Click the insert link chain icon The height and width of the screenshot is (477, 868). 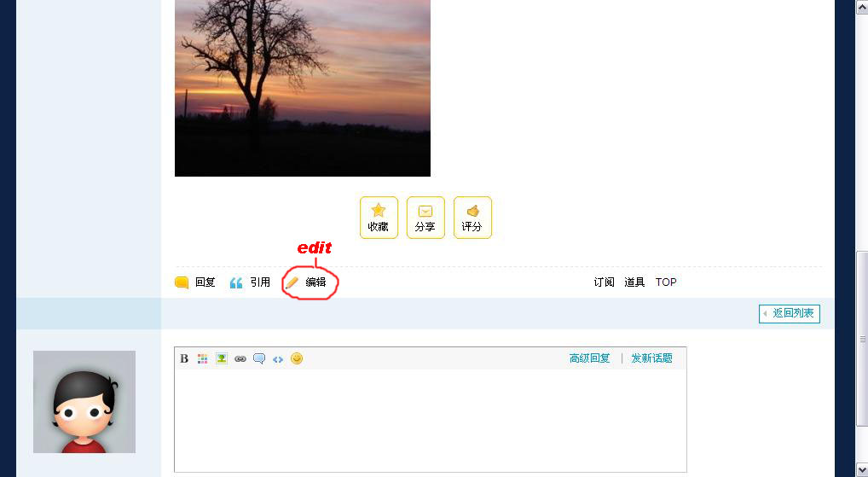240,359
